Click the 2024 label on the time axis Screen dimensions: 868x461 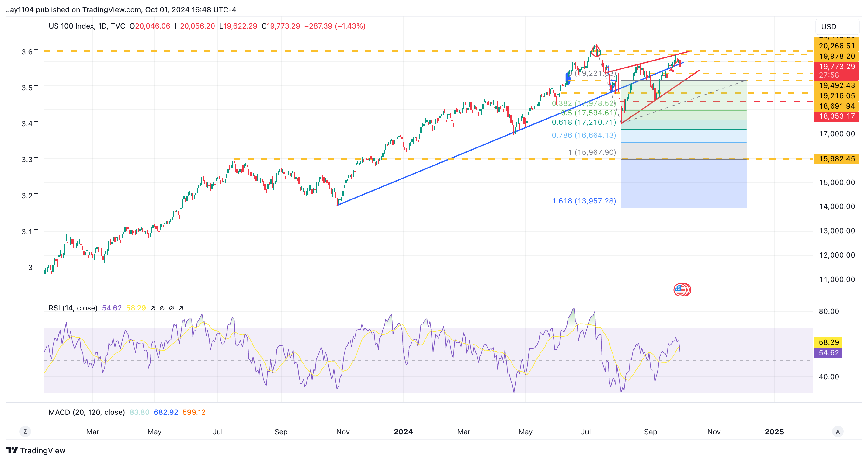[x=403, y=431]
